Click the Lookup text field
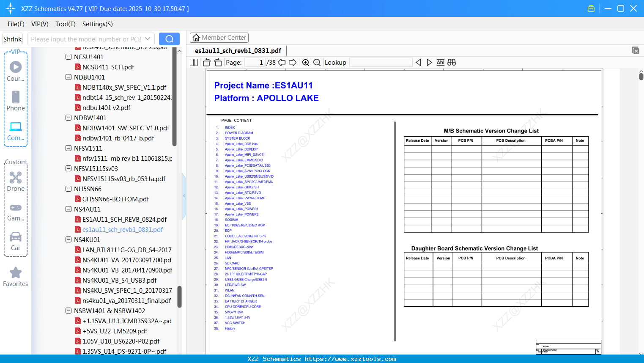644x363 pixels. pyautogui.click(x=381, y=63)
